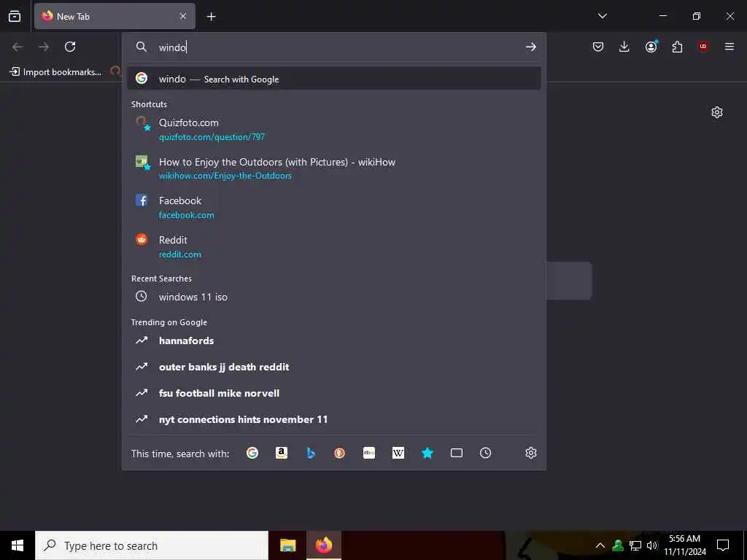Search in Bookmarks with star icon

(427, 453)
